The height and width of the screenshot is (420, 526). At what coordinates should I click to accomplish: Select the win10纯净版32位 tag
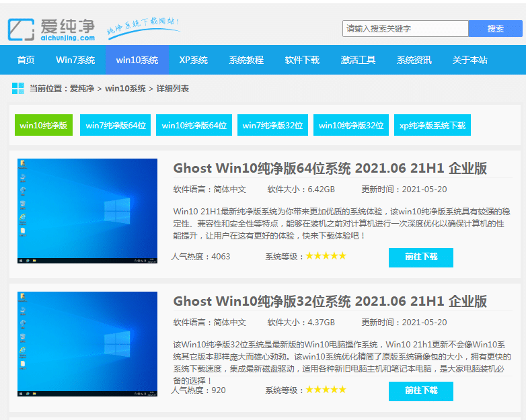click(x=351, y=125)
